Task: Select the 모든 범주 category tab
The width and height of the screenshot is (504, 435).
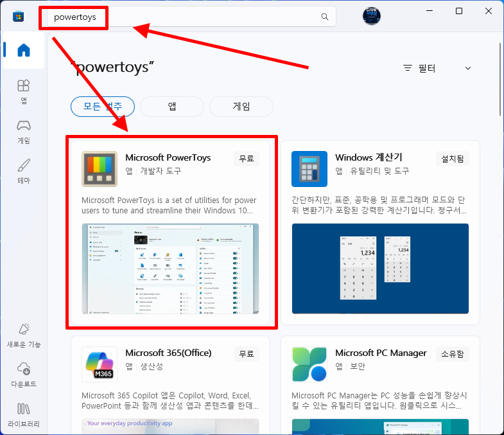Action: coord(103,107)
